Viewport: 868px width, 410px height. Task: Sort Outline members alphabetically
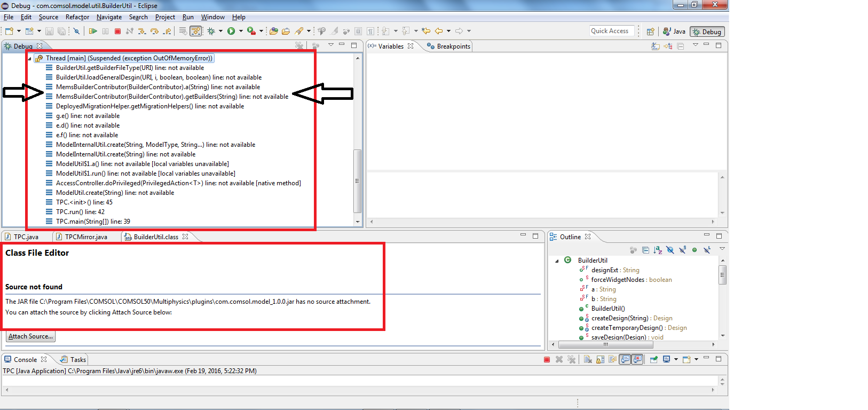[x=658, y=250]
